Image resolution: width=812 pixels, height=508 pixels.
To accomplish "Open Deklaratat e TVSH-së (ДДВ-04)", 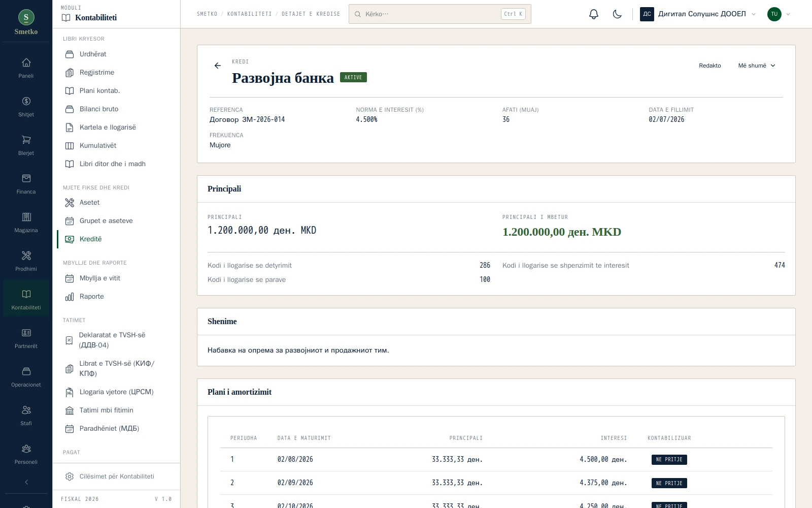I will (116, 340).
